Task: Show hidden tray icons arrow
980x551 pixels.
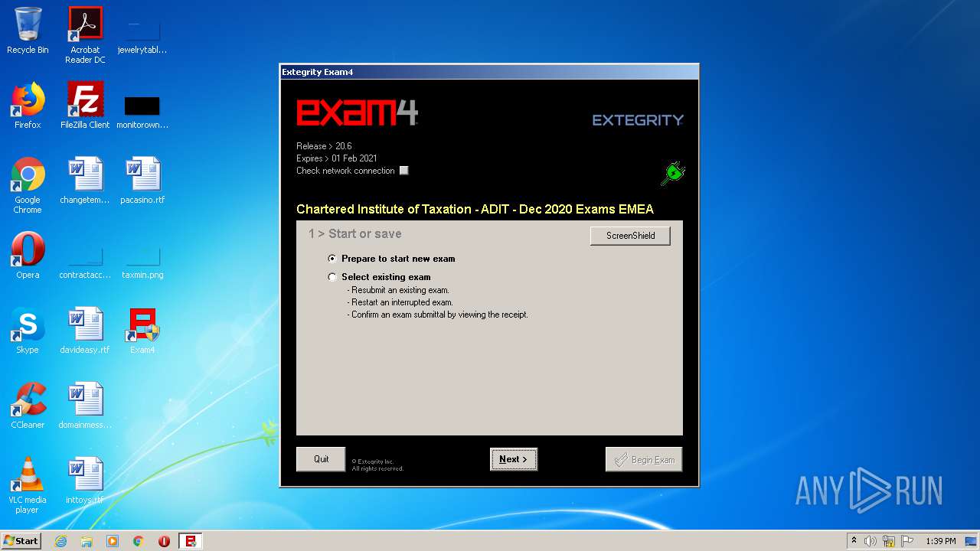Action: 854,541
